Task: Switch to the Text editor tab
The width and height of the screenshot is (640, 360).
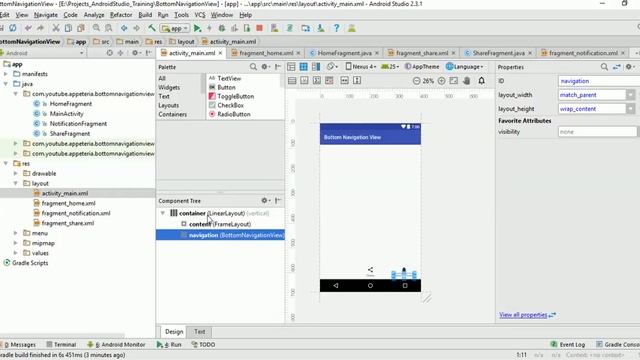Action: click(200, 331)
